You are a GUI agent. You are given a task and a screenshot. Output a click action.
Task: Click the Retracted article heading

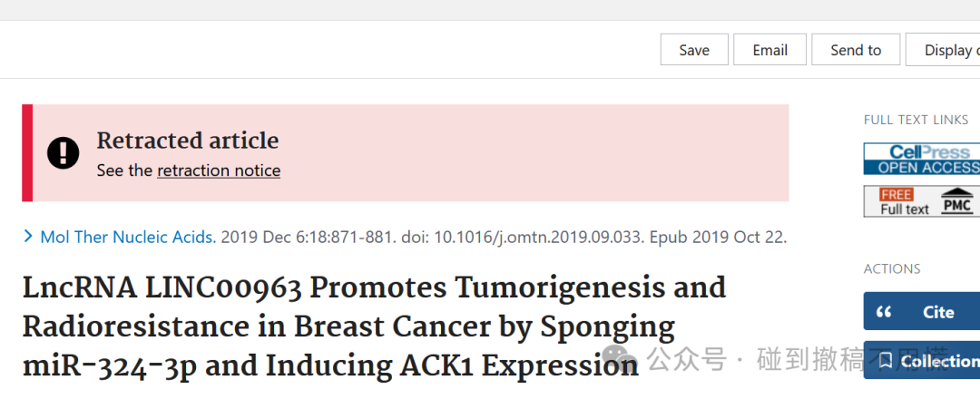tap(188, 141)
